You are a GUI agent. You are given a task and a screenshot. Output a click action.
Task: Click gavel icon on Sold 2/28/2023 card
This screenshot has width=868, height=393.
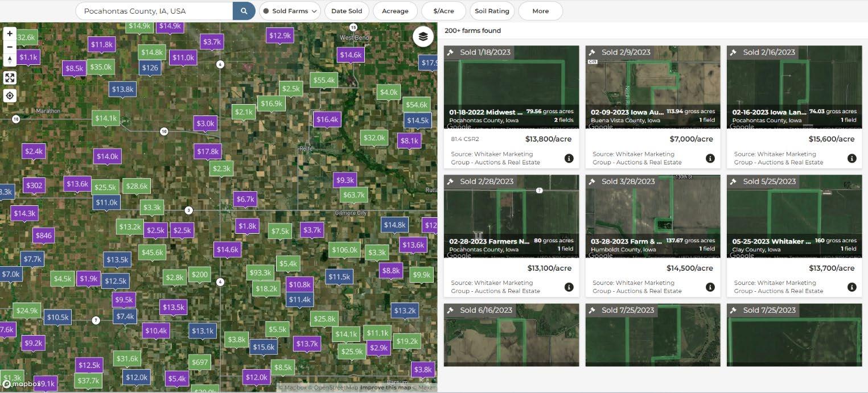coord(450,181)
